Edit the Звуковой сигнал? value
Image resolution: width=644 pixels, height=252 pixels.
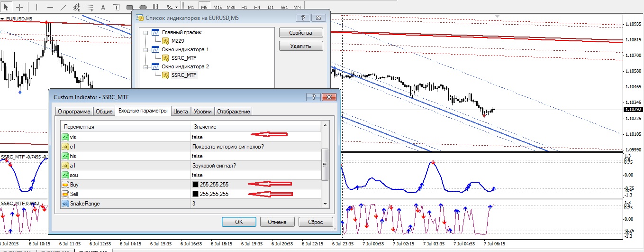pyautogui.click(x=256, y=165)
